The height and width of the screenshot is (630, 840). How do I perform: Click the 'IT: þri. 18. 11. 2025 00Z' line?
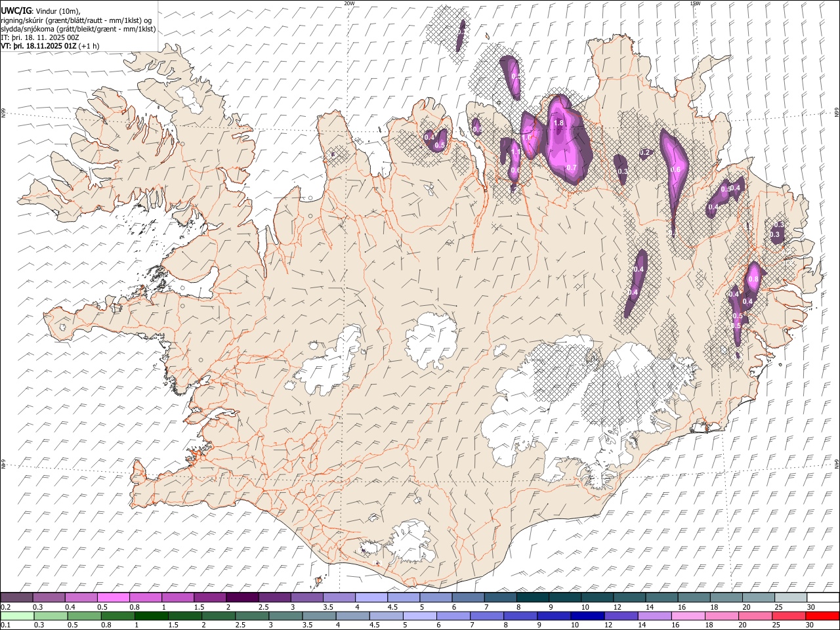(x=40, y=37)
